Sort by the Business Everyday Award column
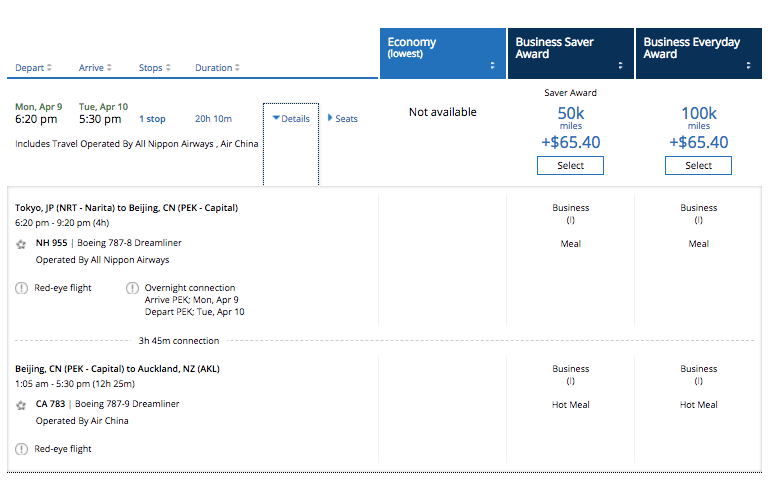 click(698, 53)
